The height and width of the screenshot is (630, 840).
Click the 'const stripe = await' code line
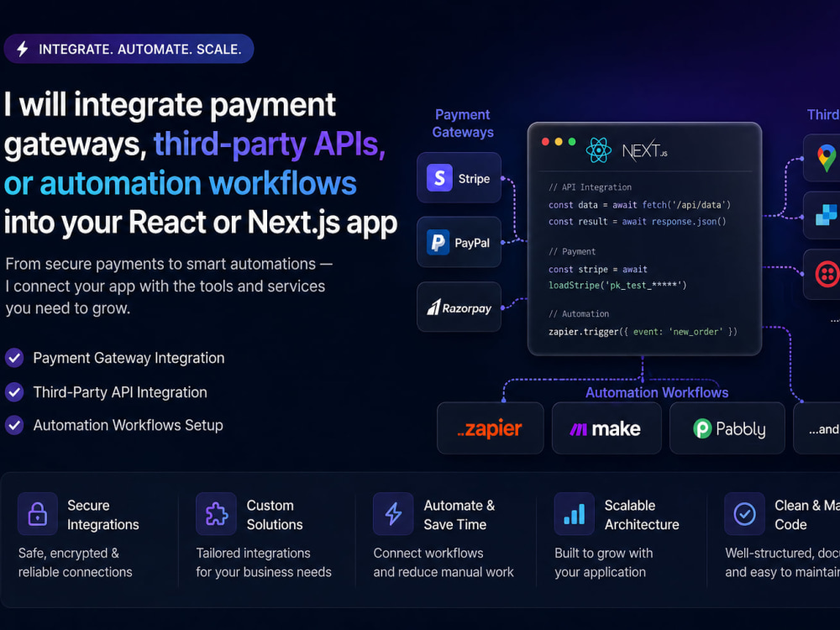[598, 269]
